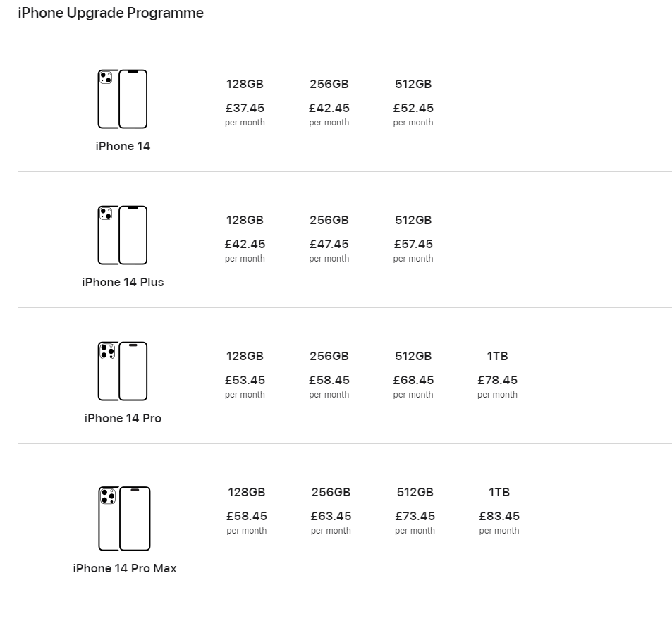Select iPhone 14 128GB at £37.45
This screenshot has width=672, height=621.
[245, 103]
